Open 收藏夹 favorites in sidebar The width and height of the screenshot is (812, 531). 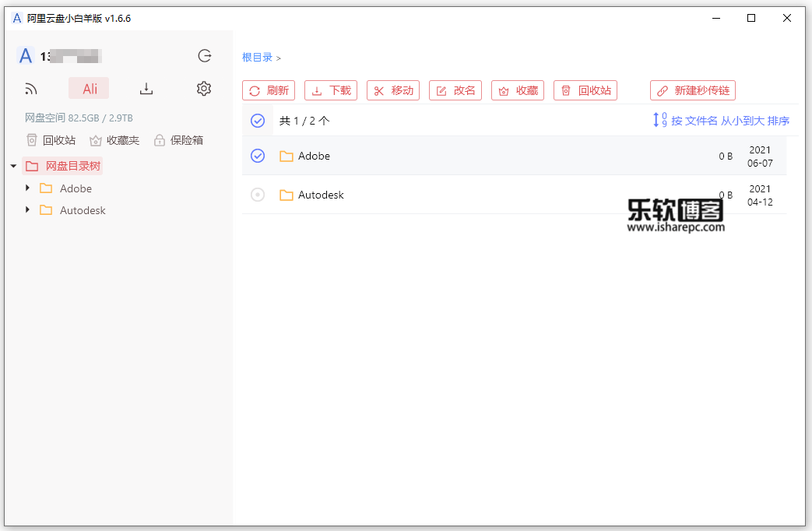[114, 140]
